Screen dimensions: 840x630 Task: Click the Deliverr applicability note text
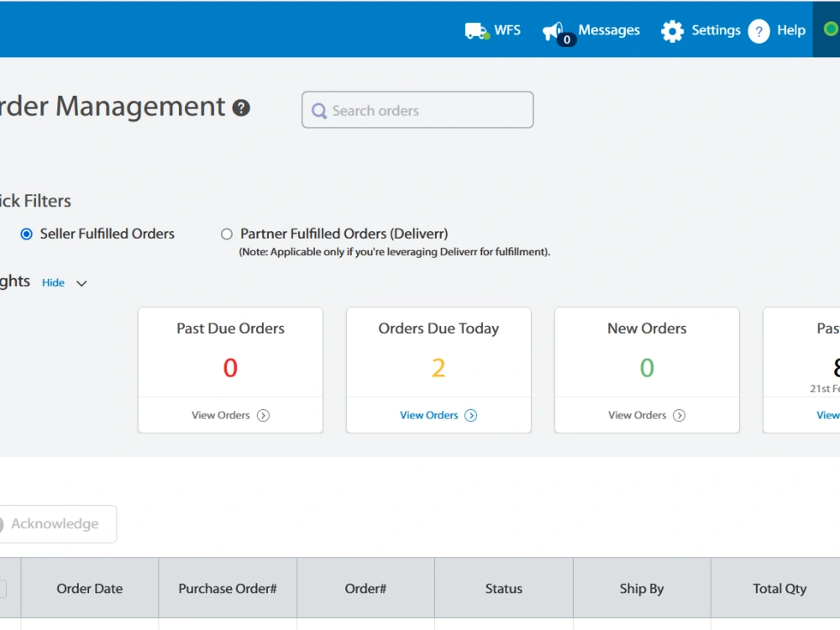click(x=394, y=252)
